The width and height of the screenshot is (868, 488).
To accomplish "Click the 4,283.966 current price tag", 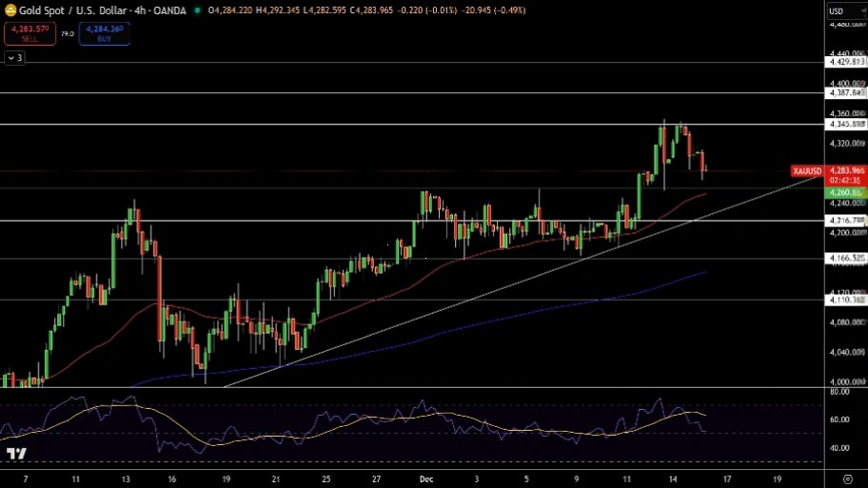I will (846, 171).
